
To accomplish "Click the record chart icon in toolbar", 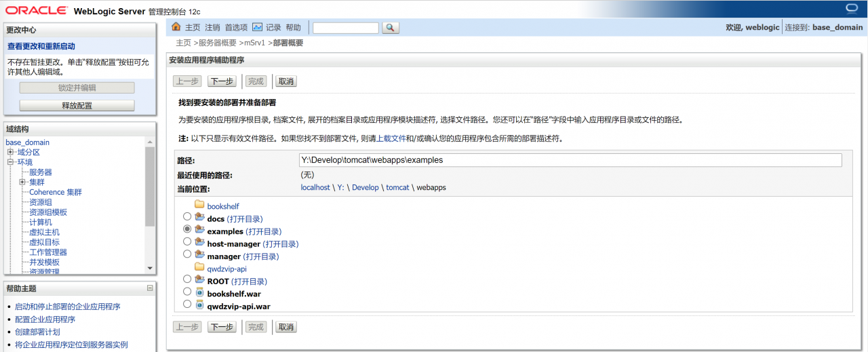I will pyautogui.click(x=257, y=27).
